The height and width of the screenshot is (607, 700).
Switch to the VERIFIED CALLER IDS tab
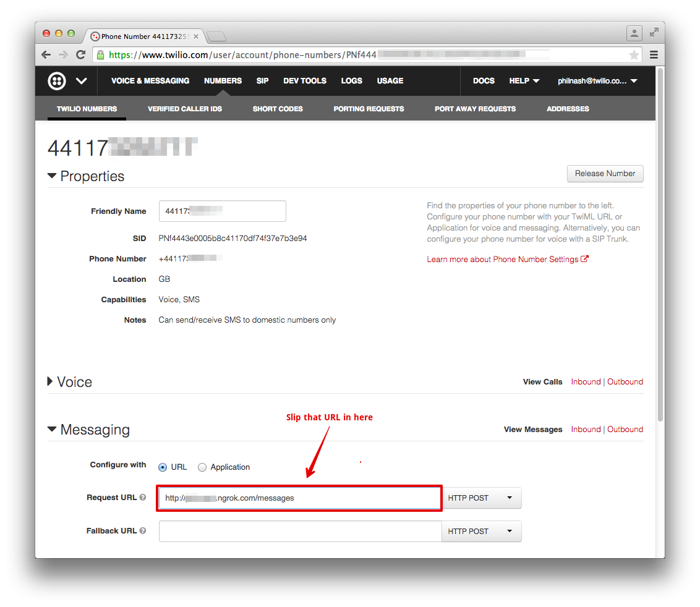point(185,109)
